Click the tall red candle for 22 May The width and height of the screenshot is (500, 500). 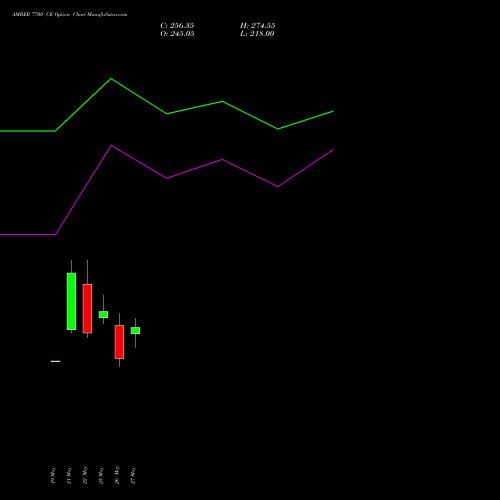point(87,308)
